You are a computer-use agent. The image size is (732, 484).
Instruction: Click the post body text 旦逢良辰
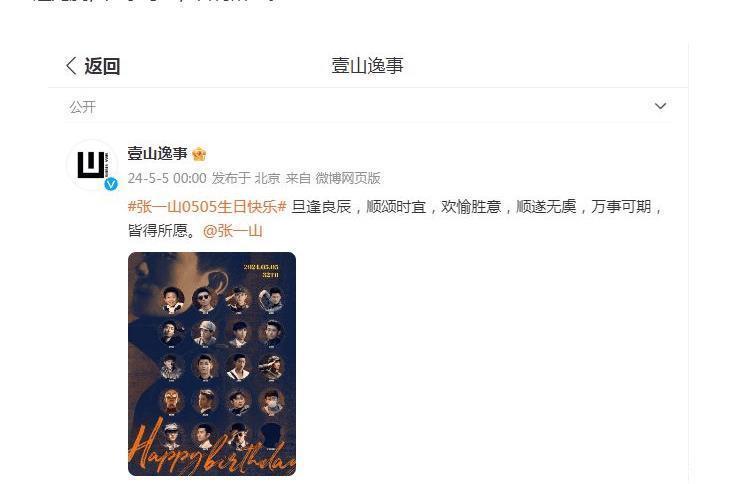[x=321, y=207]
